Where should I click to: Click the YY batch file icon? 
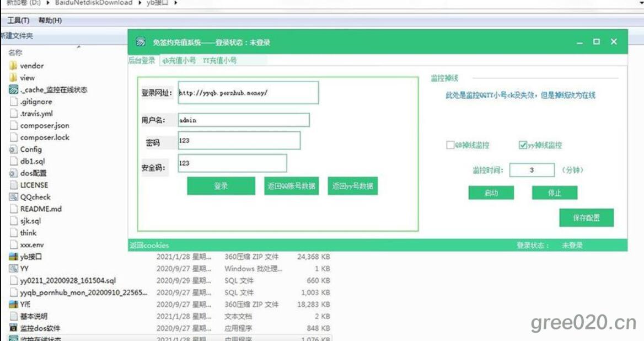13,269
